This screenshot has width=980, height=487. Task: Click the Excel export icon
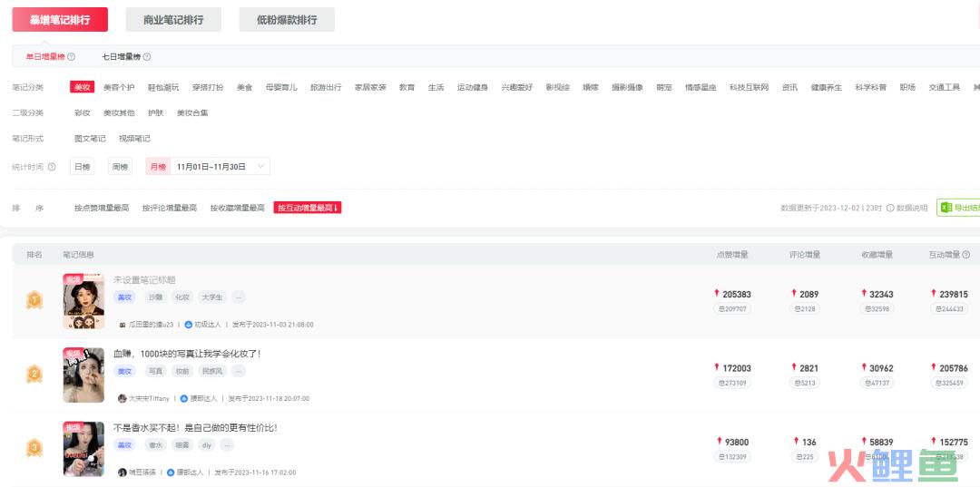pos(945,208)
